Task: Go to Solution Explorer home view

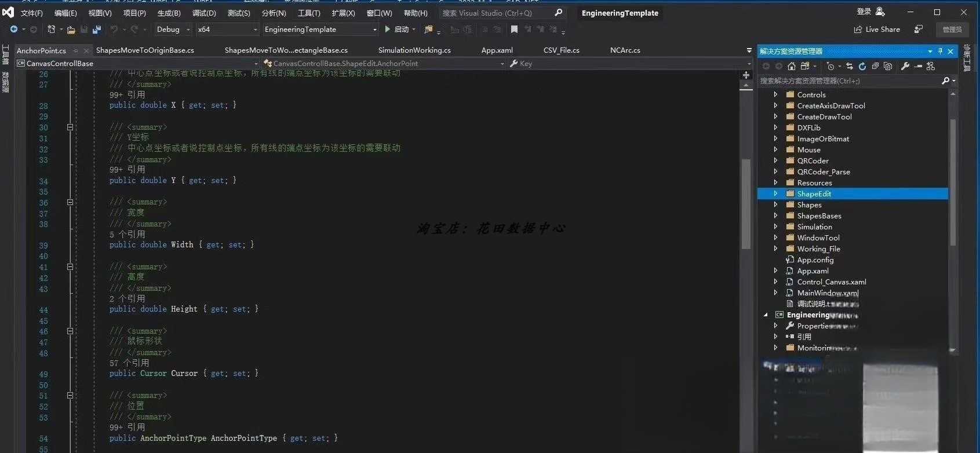Action: pos(792,66)
